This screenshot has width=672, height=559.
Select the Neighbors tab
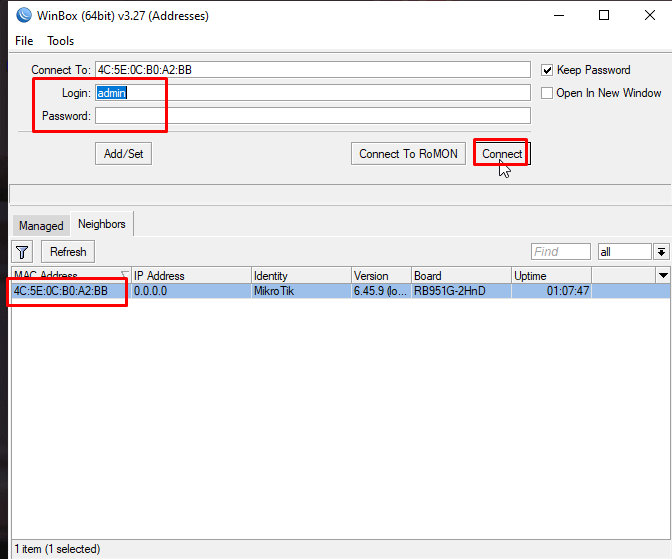point(102,225)
